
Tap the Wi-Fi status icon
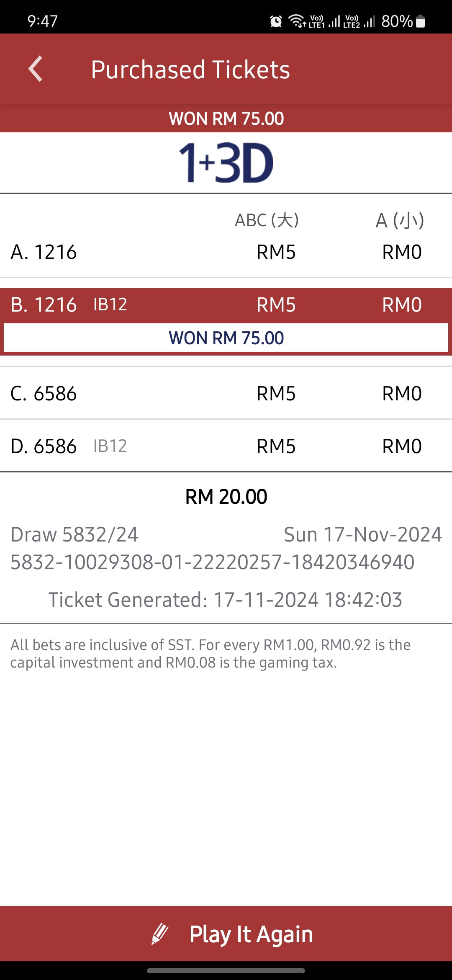[x=297, y=21]
